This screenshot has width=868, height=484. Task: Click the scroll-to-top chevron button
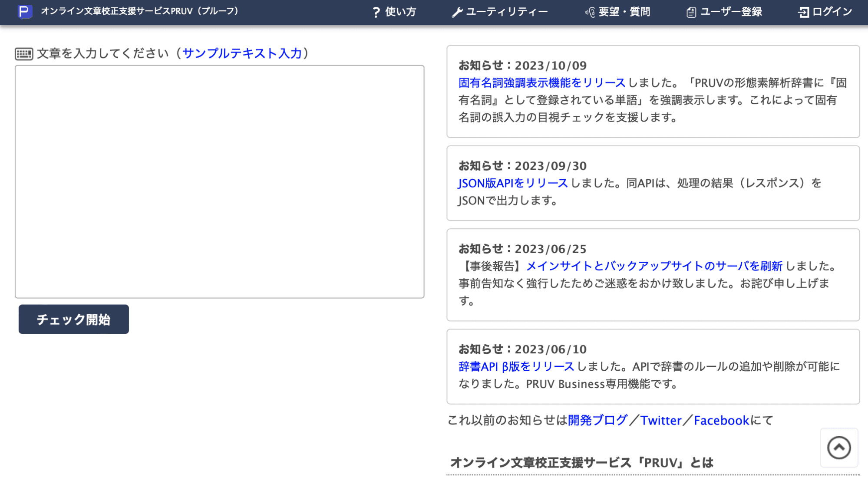pos(838,448)
